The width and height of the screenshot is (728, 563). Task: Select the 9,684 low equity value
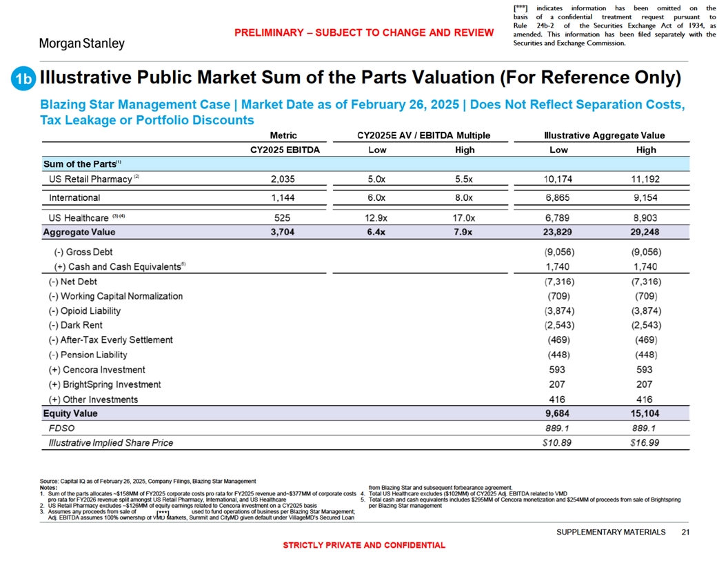tap(557, 413)
